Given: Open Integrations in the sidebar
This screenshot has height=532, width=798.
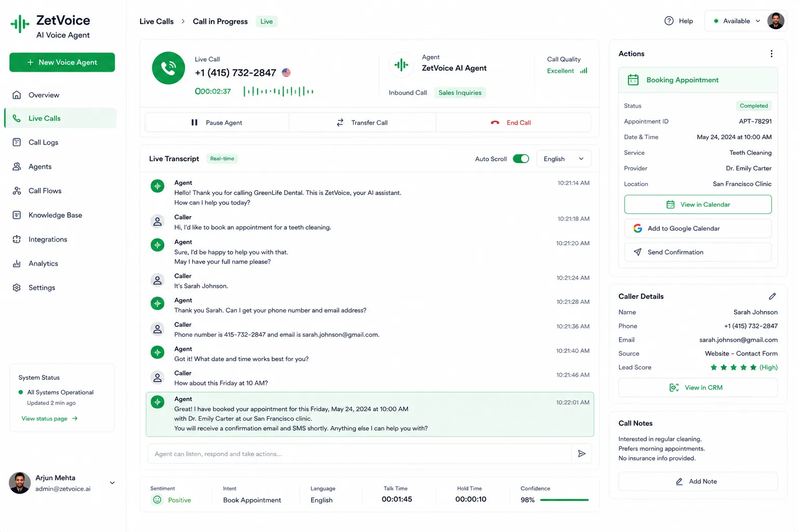Looking at the screenshot, I should click(60, 240).
